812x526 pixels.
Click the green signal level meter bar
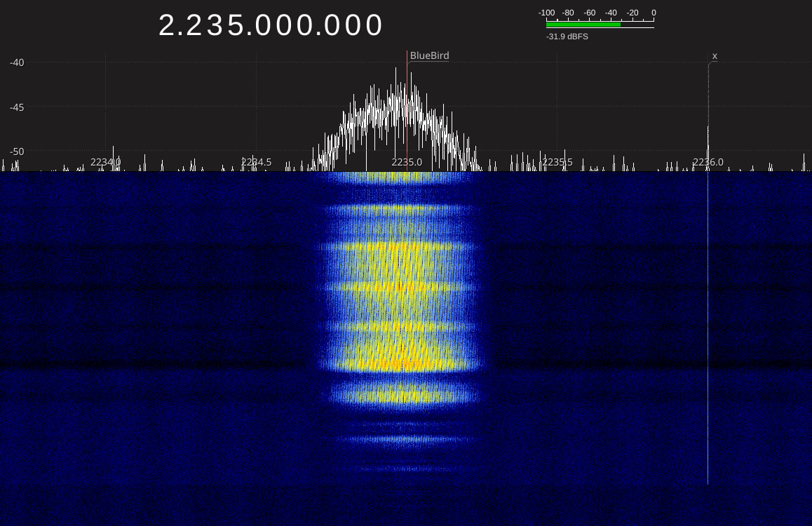(583, 25)
